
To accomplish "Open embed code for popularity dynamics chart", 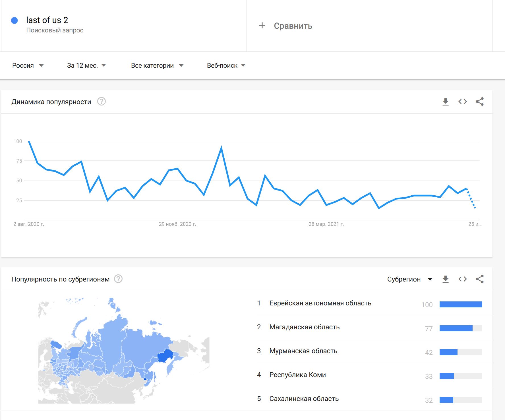I will point(463,102).
